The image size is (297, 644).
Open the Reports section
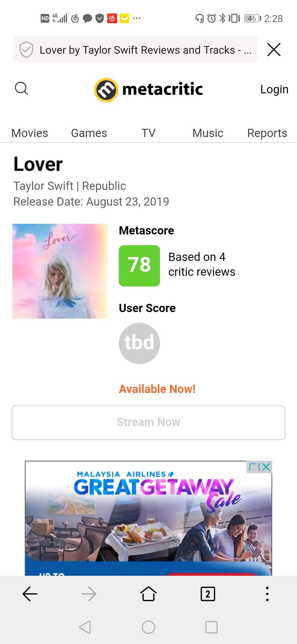pyautogui.click(x=267, y=133)
